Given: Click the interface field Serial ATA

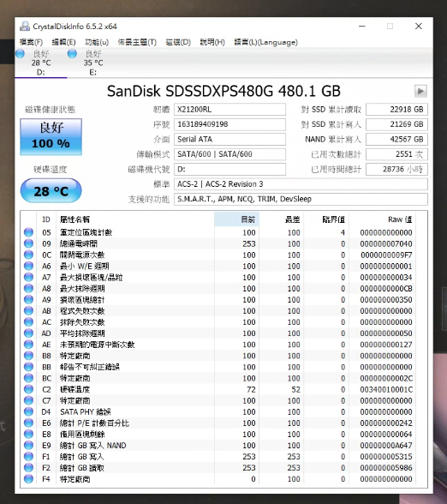Looking at the screenshot, I should 229,139.
